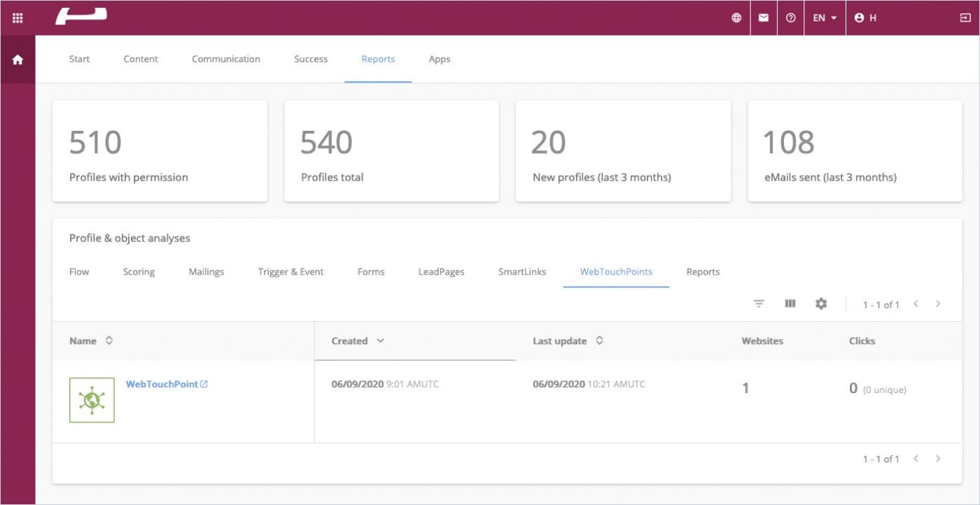Click the globe icon in header
The width and height of the screenshot is (980, 505).
point(736,18)
